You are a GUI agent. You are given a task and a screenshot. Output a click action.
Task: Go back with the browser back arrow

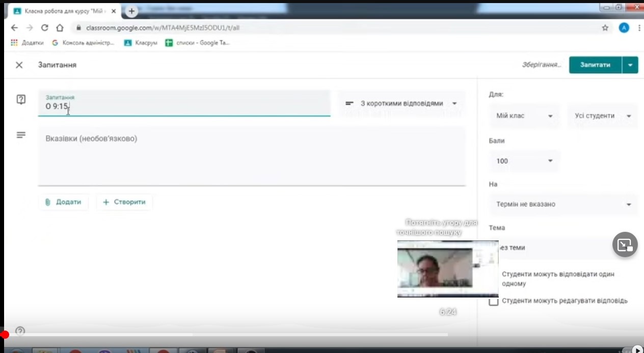pyautogui.click(x=14, y=28)
